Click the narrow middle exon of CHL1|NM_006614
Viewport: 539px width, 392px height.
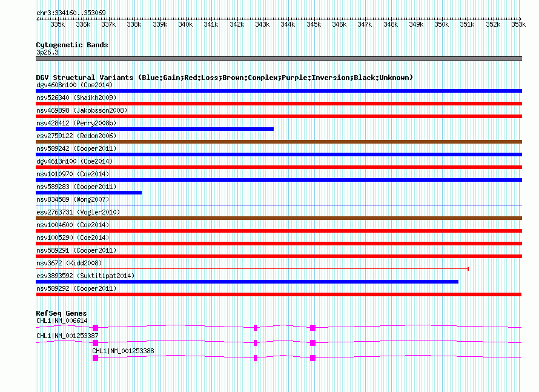pos(256,328)
